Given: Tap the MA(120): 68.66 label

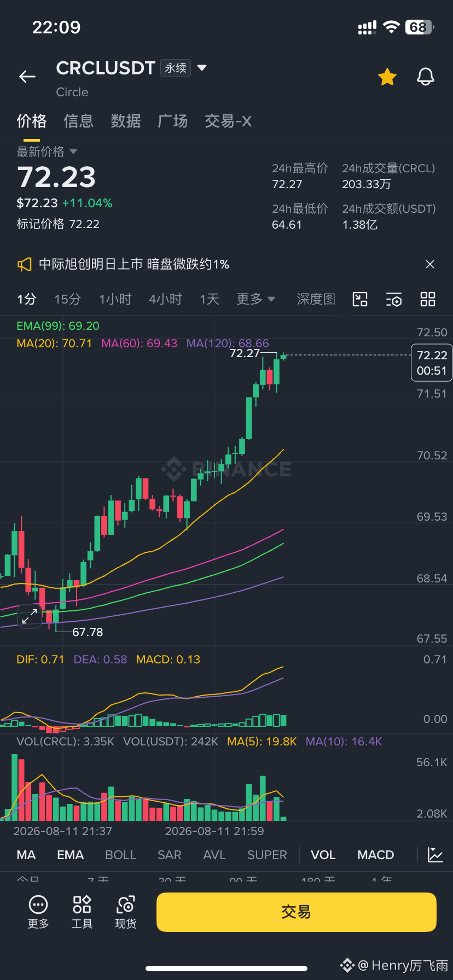Looking at the screenshot, I should point(228,343).
